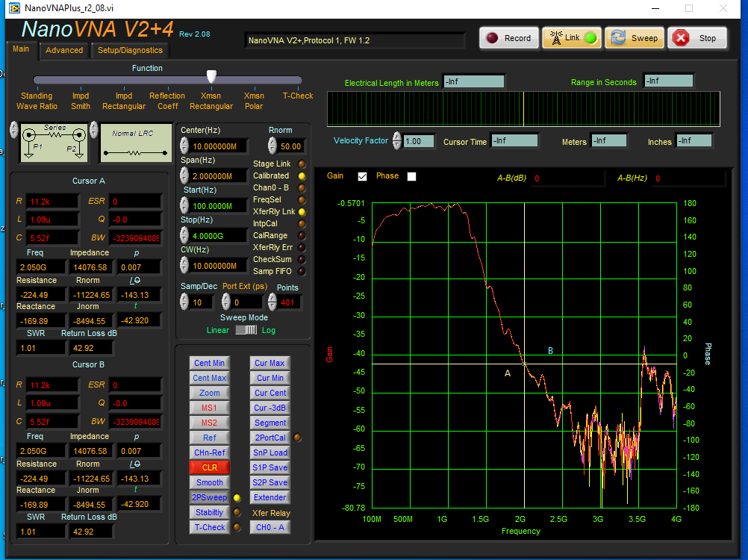The image size is (748, 560).
Task: Click the Center(Hz) value field 10.000000M
Action: [x=219, y=146]
